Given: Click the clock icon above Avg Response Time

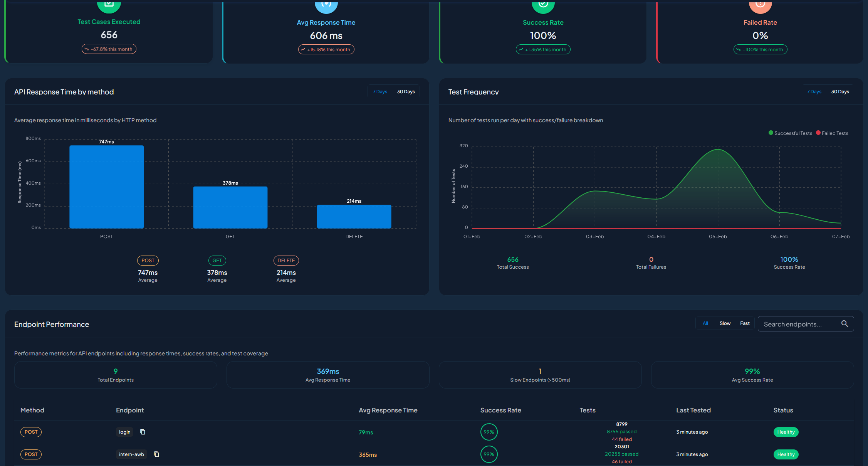Looking at the screenshot, I should (326, 4).
